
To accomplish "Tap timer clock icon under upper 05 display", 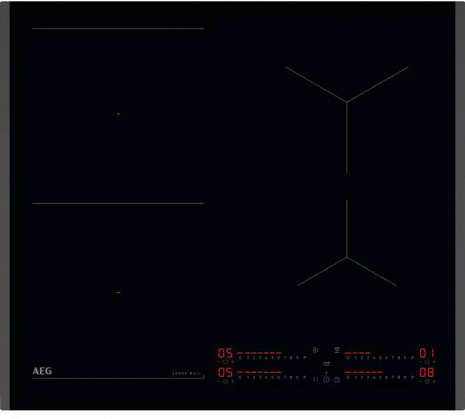I will coord(225,362).
